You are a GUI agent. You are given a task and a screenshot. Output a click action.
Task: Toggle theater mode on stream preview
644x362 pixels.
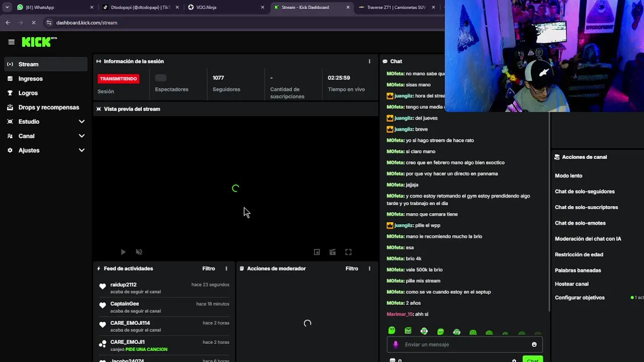click(333, 252)
